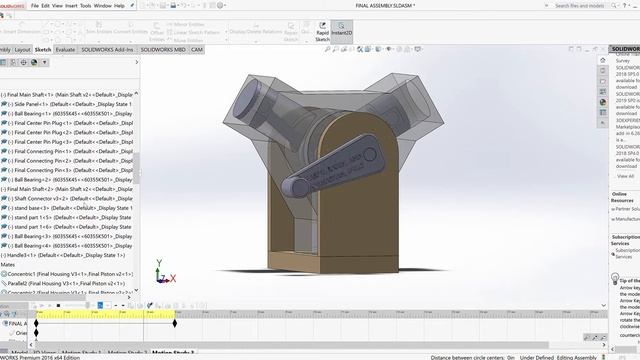Open the SOLIDWORKS MBD tab
Viewport: 640px width, 360px height.
point(163,50)
